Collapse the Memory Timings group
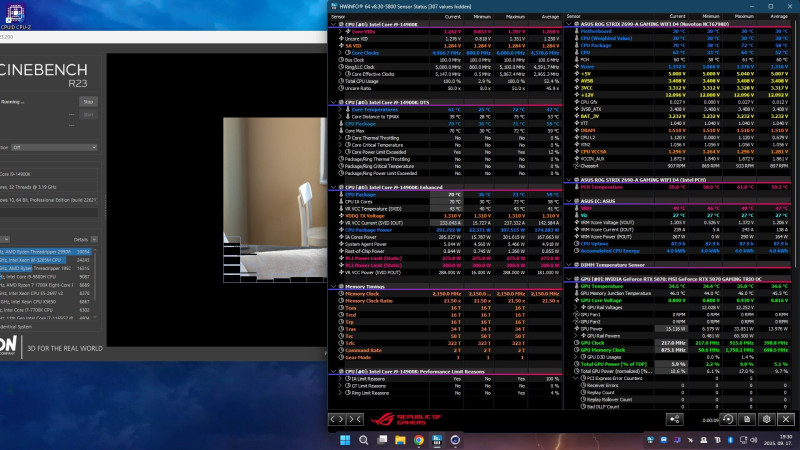 [x=333, y=287]
